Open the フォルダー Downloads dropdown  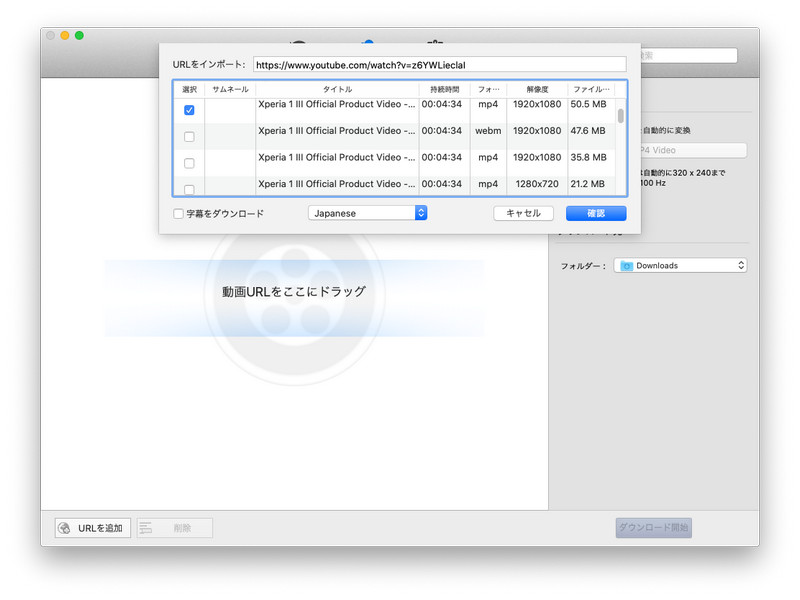[680, 266]
